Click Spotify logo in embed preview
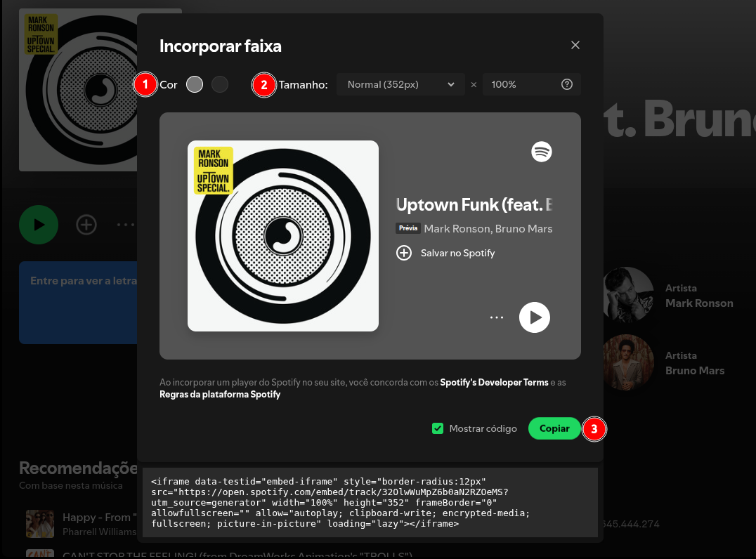 (x=542, y=152)
